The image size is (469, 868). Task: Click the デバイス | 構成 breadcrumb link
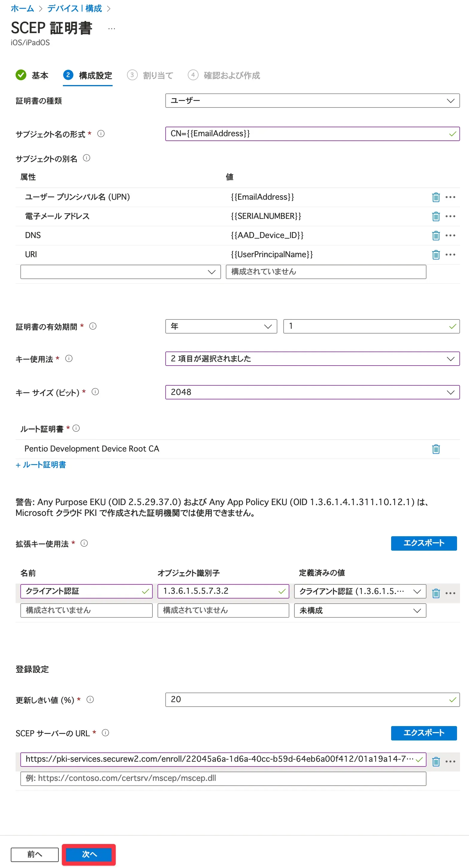point(74,8)
